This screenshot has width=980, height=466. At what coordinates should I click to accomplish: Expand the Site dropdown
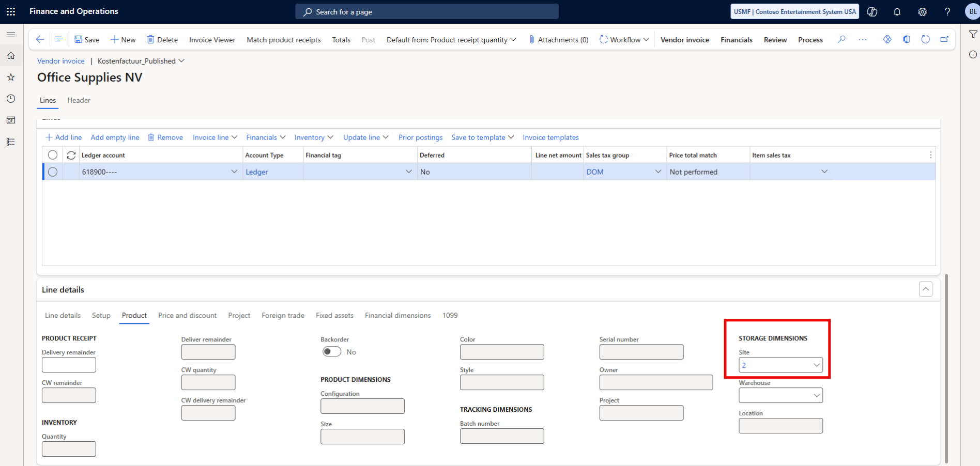point(817,365)
